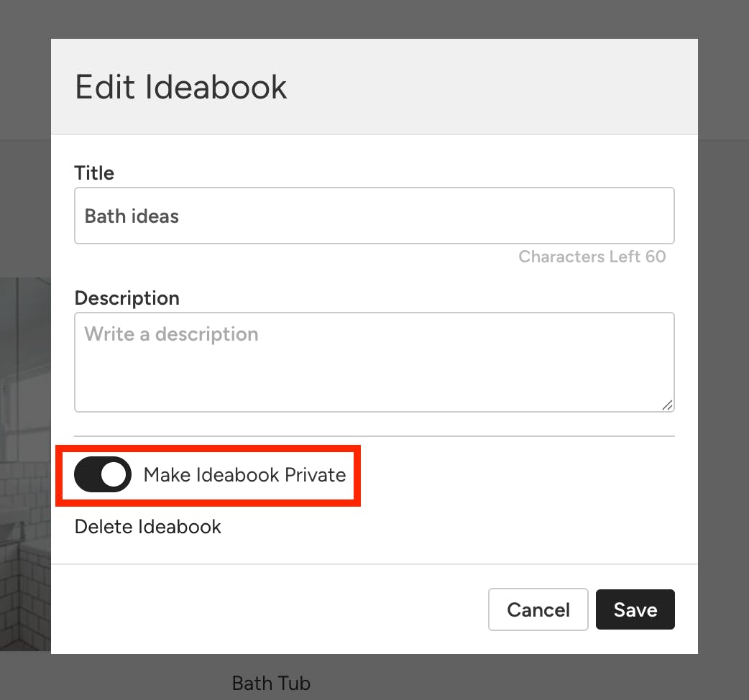Click the white knob of the privacy toggle
This screenshot has width=749, height=700.
(x=114, y=474)
